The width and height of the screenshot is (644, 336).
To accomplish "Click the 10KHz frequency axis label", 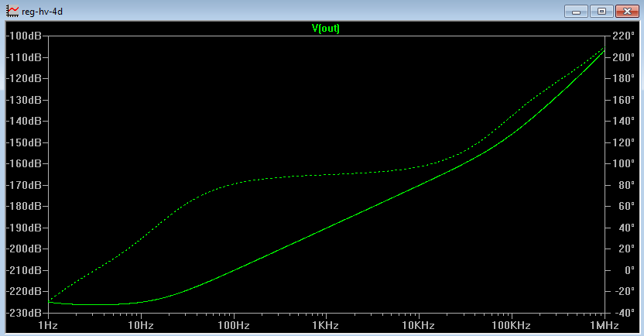I will coord(419,326).
